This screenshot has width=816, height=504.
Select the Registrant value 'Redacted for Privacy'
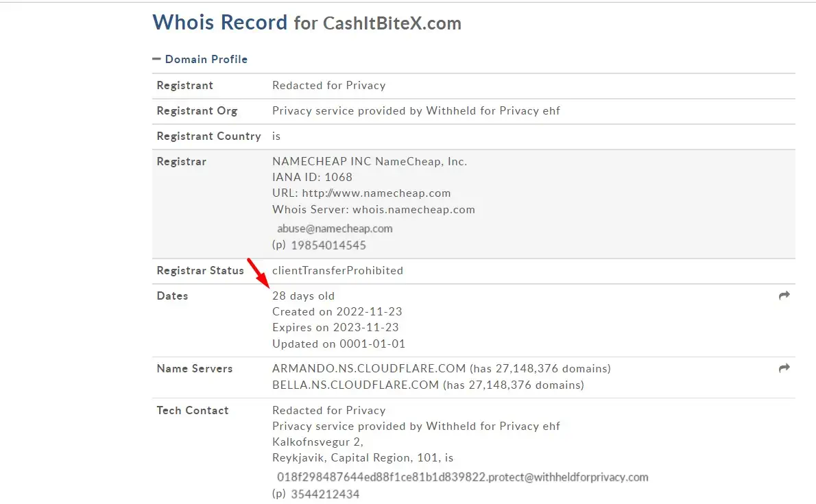pyautogui.click(x=329, y=86)
